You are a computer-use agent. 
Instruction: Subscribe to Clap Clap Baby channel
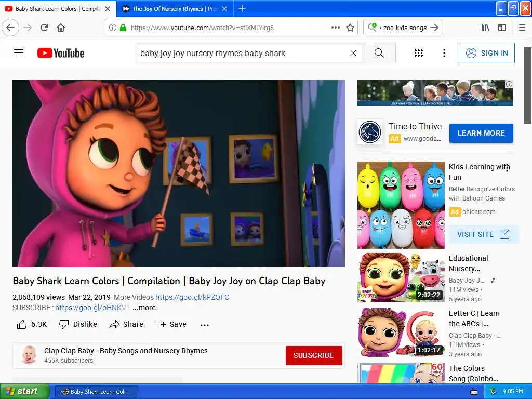(x=314, y=355)
